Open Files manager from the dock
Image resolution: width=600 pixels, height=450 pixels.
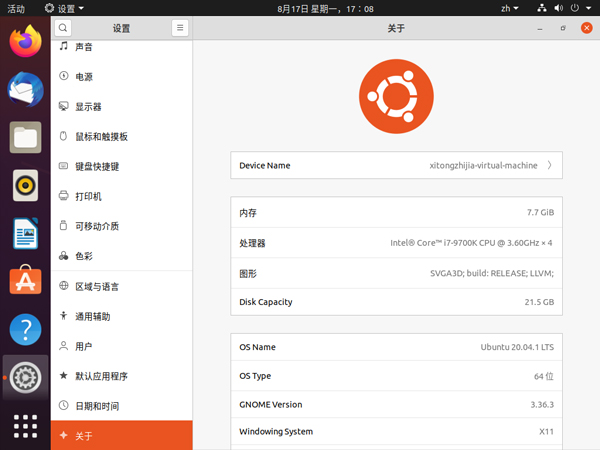pos(25,137)
